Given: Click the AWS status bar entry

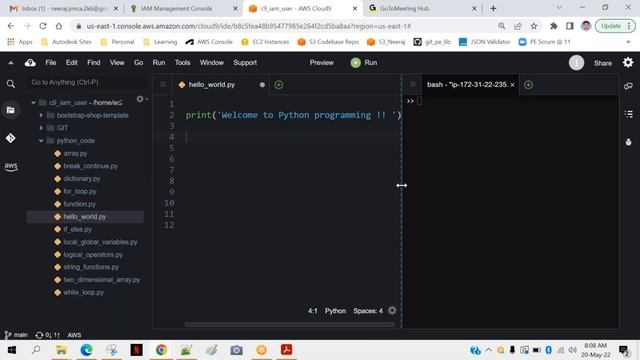Looking at the screenshot, I should click(x=74, y=335).
